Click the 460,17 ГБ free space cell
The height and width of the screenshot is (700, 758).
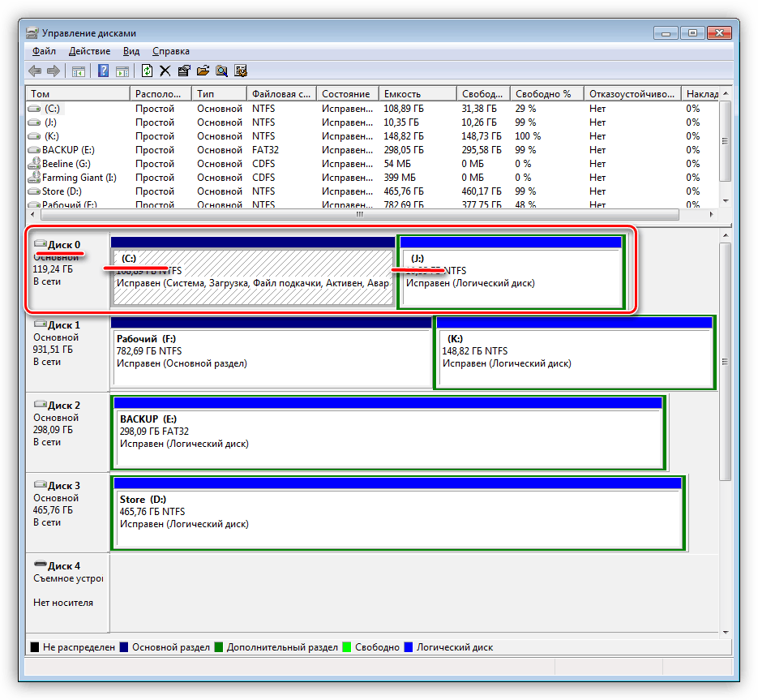point(482,191)
